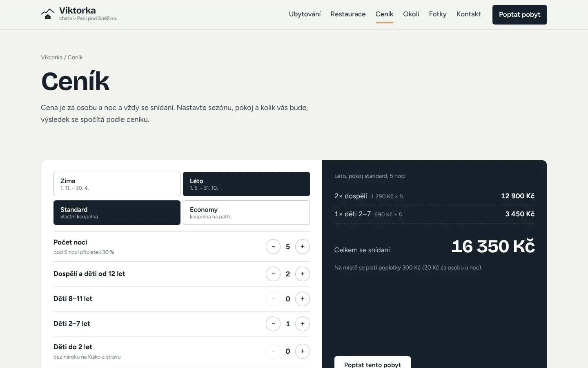The width and height of the screenshot is (588, 368).
Task: Remove the child aged 2–7 with minus
Action: (x=273, y=324)
